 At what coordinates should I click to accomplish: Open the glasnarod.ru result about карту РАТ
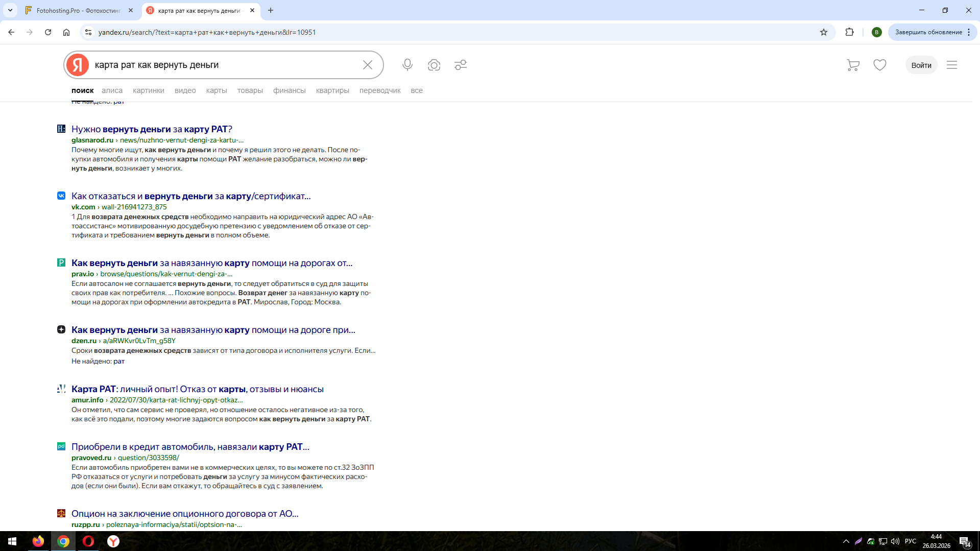click(152, 129)
